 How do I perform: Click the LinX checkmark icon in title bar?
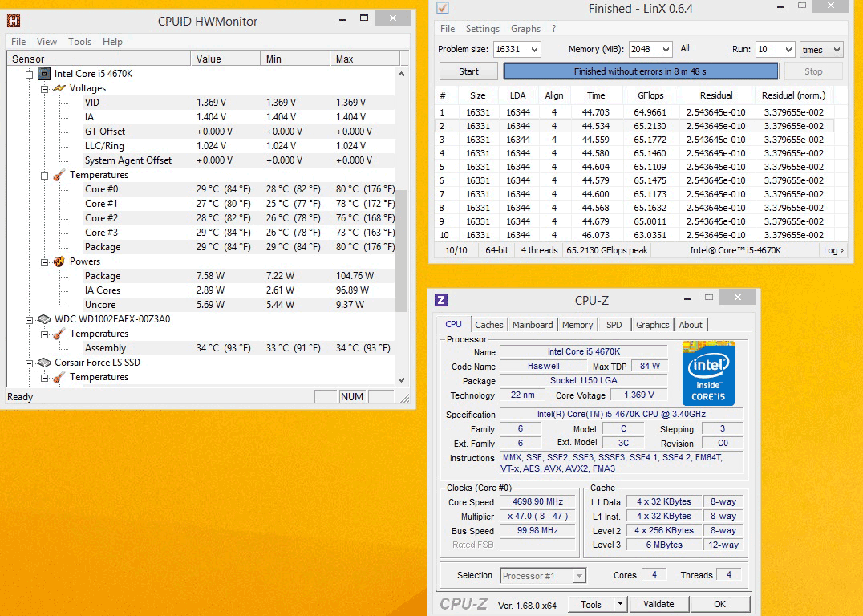[x=442, y=8]
